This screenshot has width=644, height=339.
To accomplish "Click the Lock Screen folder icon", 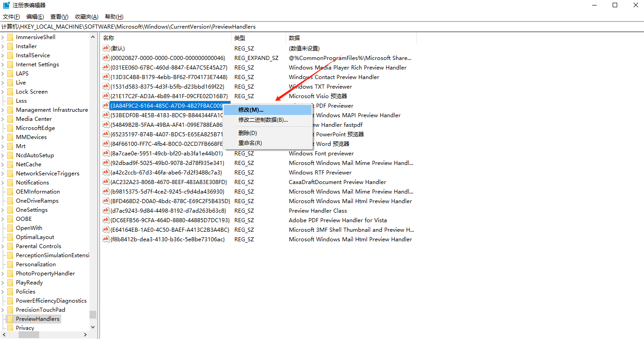I will point(10,92).
